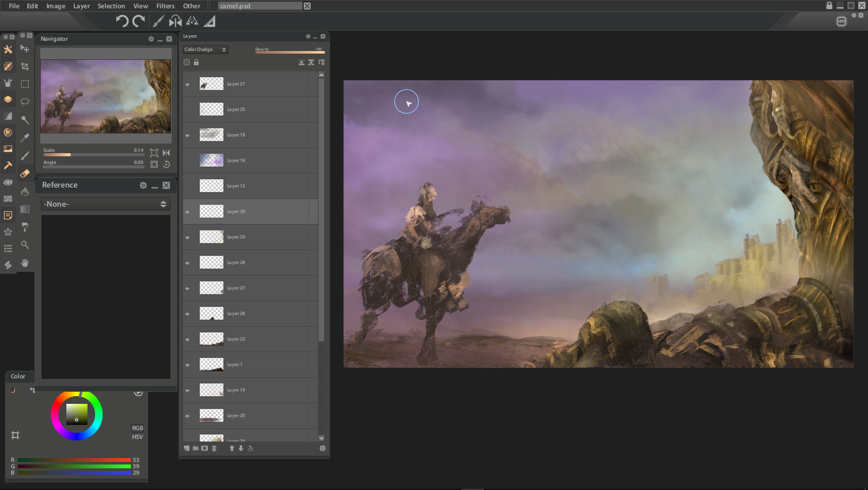The width and height of the screenshot is (868, 490).
Task: Open Reference panel settings gear
Action: [143, 185]
